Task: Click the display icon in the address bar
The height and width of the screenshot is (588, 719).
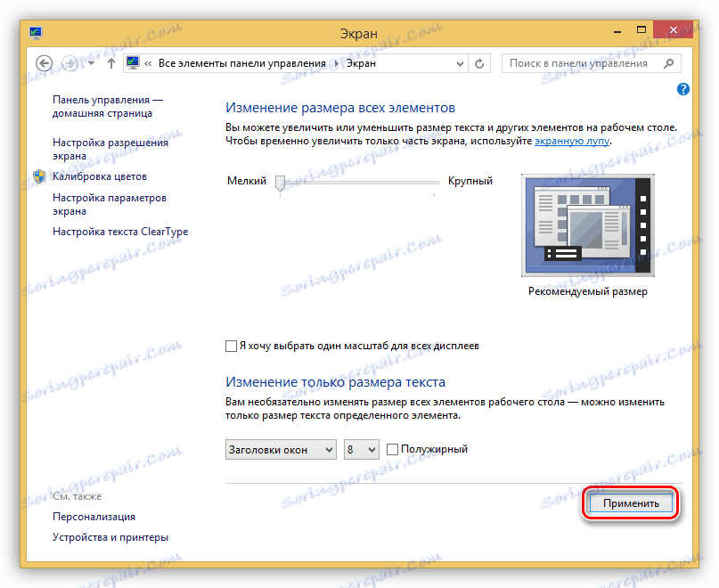Action: point(132,63)
